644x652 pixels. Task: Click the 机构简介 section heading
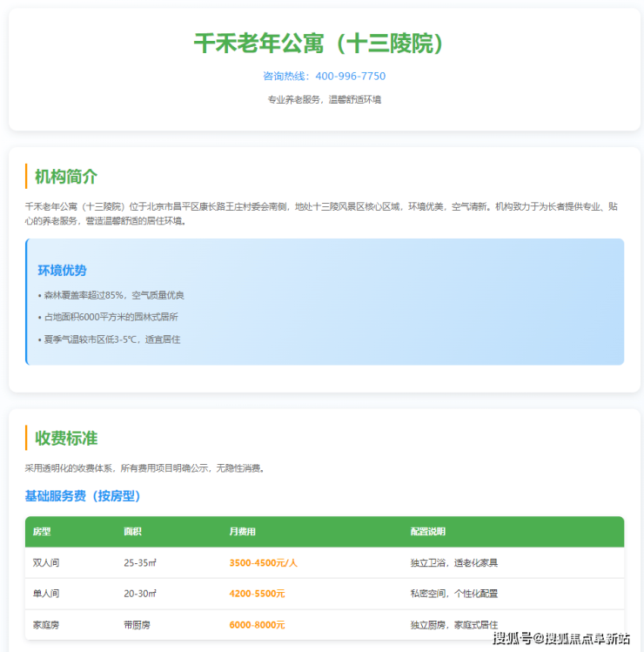pos(66,177)
